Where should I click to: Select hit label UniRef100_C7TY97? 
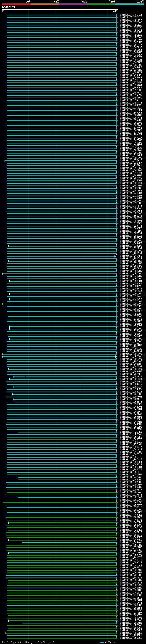[x=131, y=613]
